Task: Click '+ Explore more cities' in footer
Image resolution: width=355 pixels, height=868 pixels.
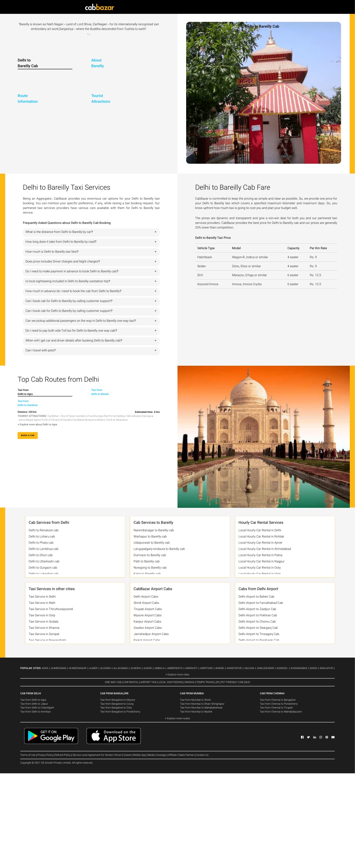Action: pyautogui.click(x=177, y=675)
